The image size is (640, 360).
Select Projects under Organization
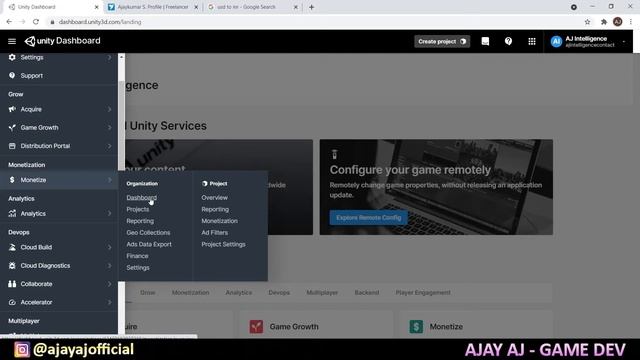click(138, 209)
